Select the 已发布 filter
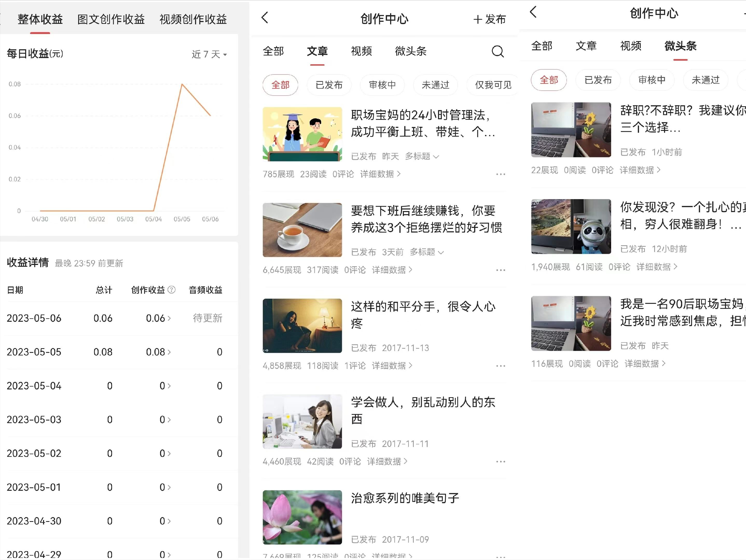The width and height of the screenshot is (746, 560). [x=329, y=85]
